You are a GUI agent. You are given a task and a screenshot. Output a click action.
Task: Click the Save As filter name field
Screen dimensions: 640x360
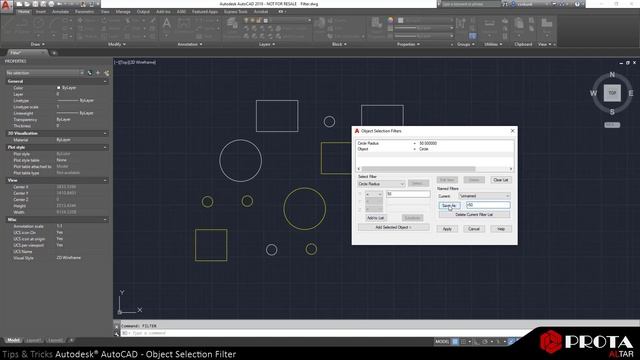[488, 205]
